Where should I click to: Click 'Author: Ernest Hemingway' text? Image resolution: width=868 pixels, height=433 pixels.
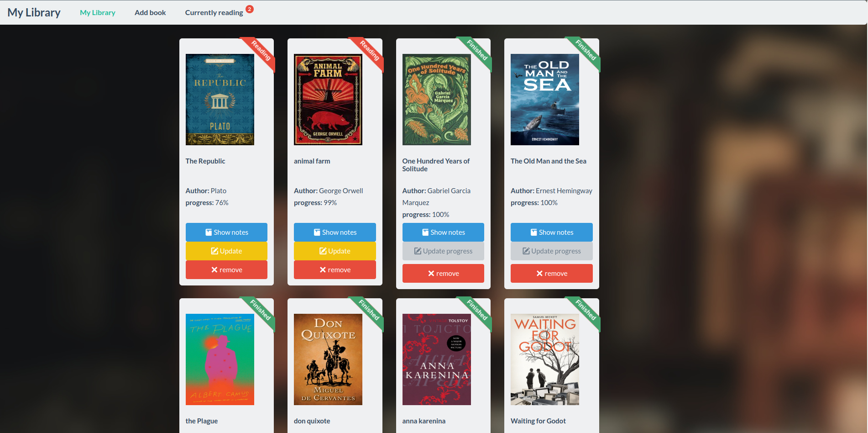[552, 191]
